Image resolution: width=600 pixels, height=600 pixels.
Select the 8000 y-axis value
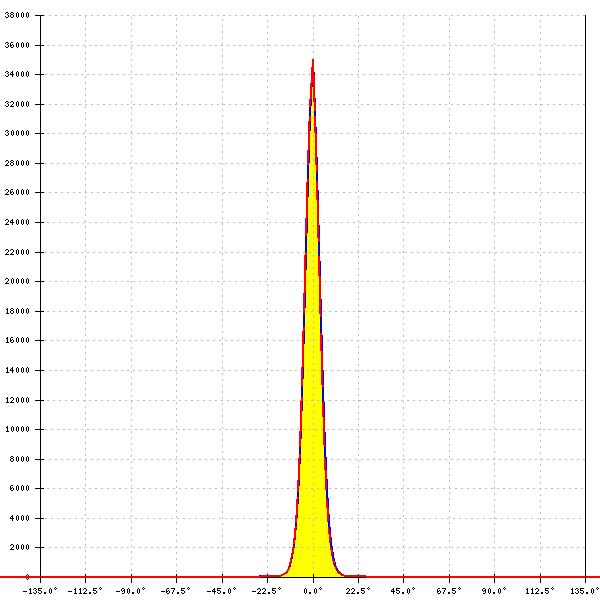coord(19,459)
